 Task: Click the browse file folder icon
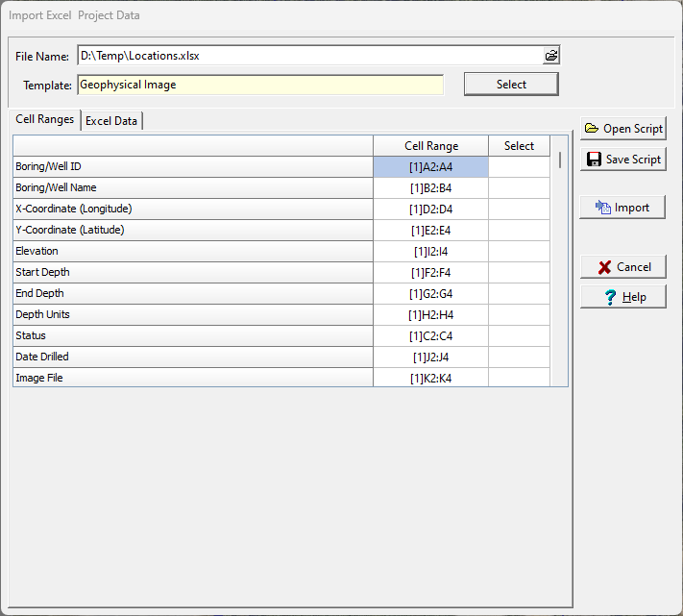pyautogui.click(x=550, y=56)
